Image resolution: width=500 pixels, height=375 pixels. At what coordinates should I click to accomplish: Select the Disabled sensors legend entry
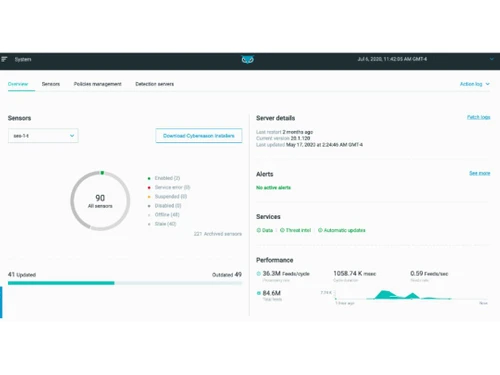164,206
